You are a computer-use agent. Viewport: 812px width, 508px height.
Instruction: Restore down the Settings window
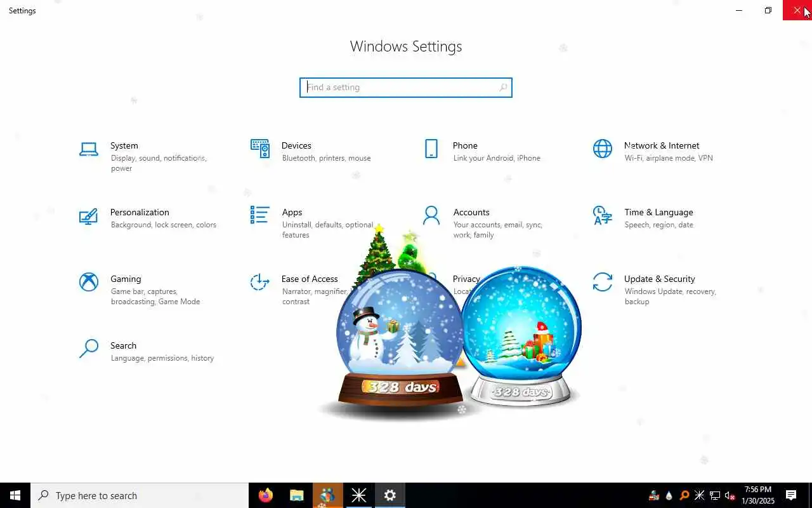tap(768, 10)
